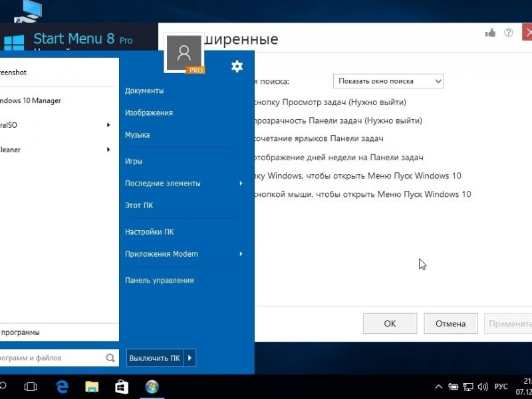
Task: Click the volume speaker tray icon
Action: 483,386
